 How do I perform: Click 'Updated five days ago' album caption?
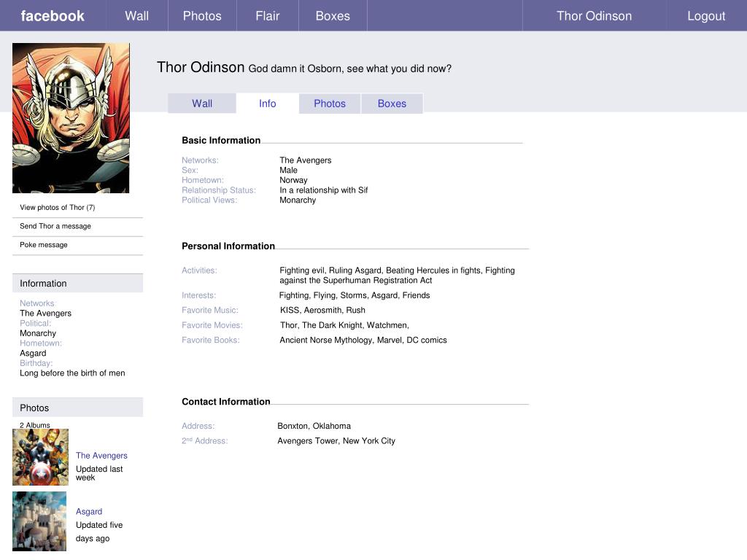tap(99, 532)
